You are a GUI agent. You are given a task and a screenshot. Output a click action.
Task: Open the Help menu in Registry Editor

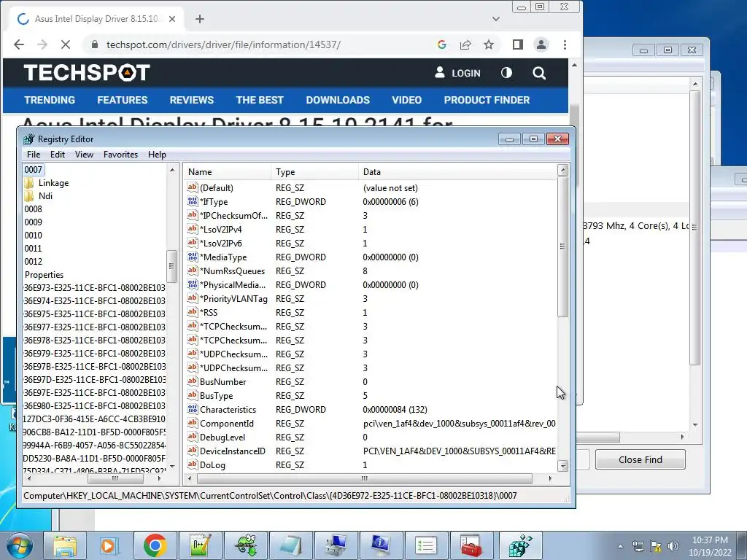pyautogui.click(x=157, y=155)
